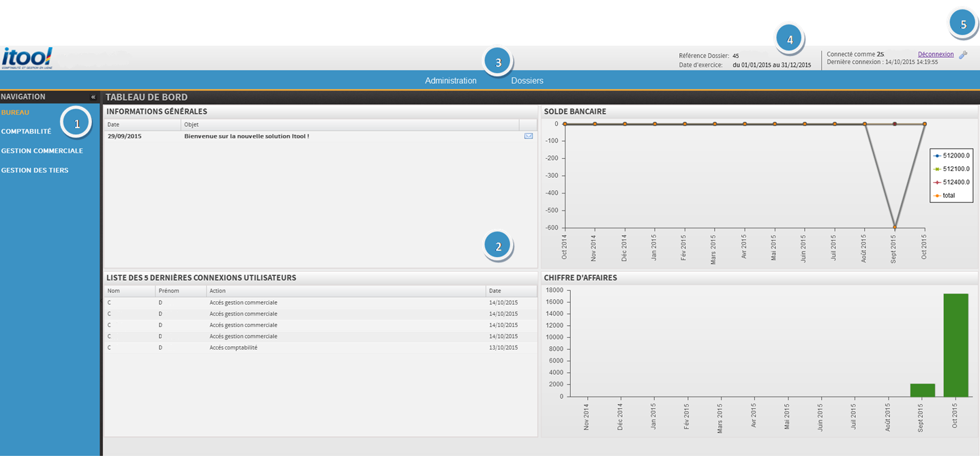
Task: Open Gestion Commerciale section
Action: pyautogui.click(x=42, y=151)
